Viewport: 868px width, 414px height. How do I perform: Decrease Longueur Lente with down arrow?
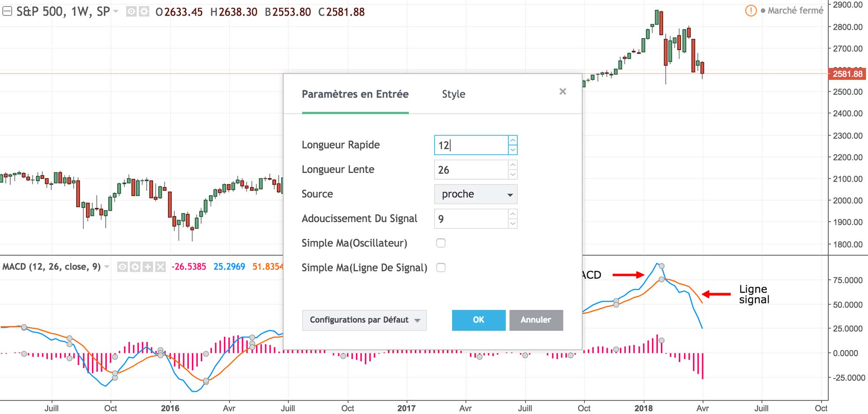click(513, 174)
